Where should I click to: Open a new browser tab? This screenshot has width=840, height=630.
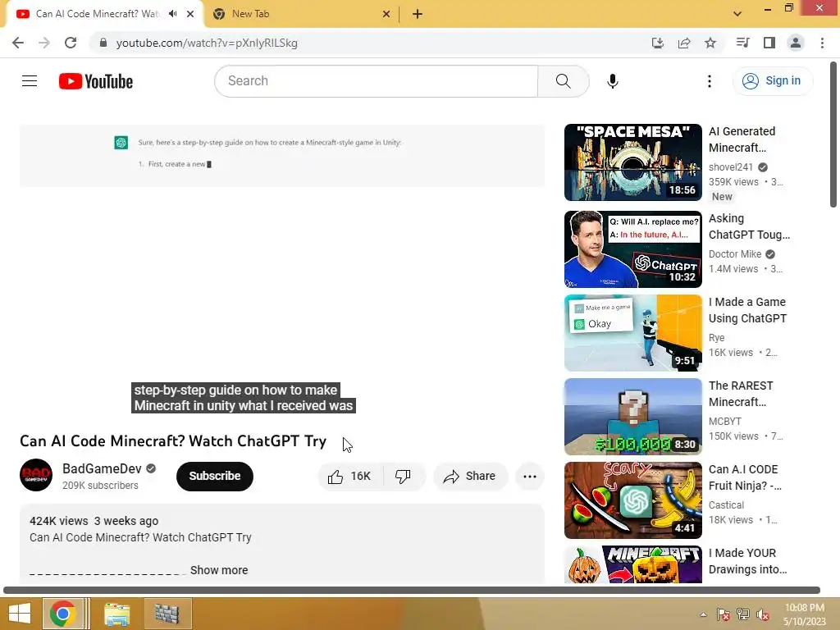click(x=418, y=14)
